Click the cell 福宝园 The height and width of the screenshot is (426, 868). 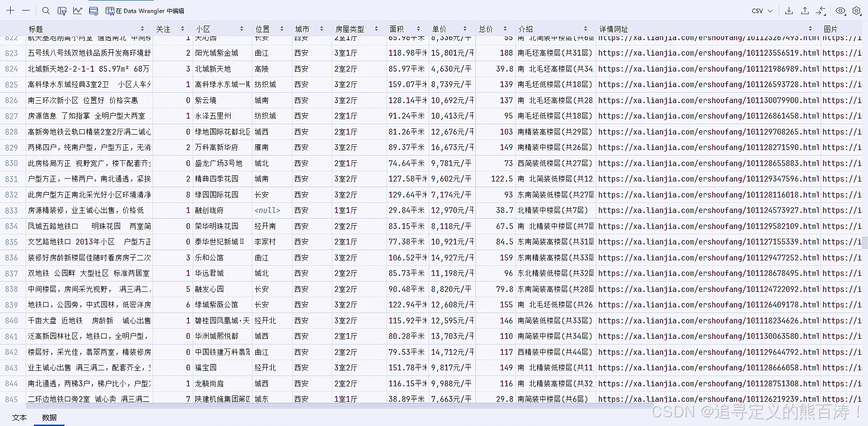[x=222, y=368]
